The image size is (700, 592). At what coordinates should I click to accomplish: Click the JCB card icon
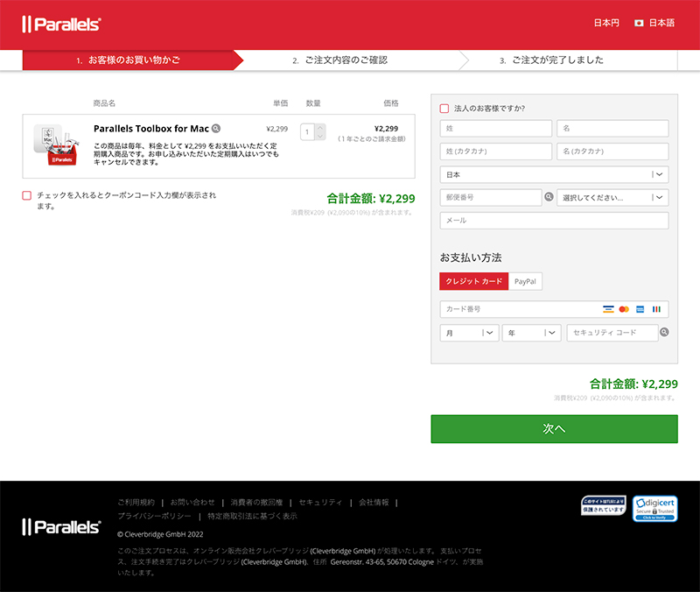pos(656,309)
